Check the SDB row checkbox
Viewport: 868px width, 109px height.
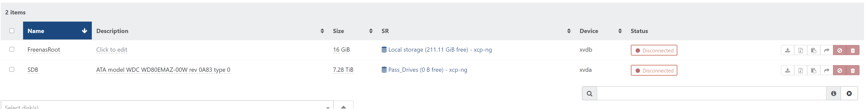pos(12,70)
